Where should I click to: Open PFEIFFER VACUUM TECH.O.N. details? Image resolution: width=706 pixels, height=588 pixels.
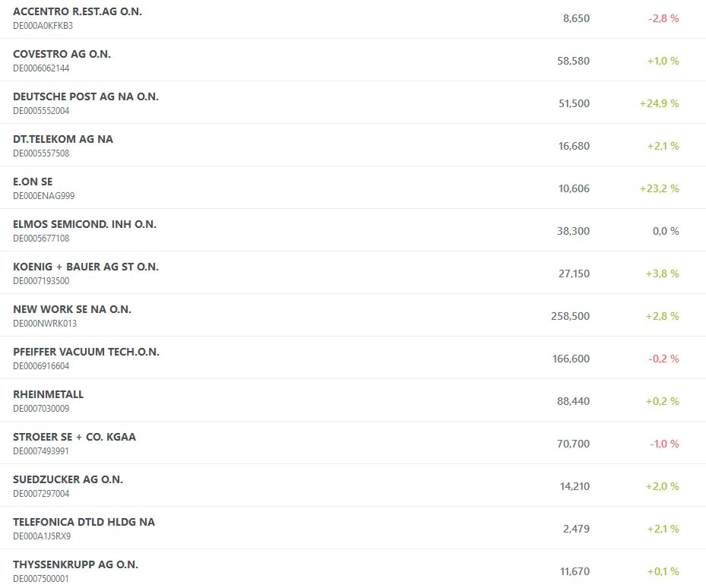pyautogui.click(x=87, y=352)
